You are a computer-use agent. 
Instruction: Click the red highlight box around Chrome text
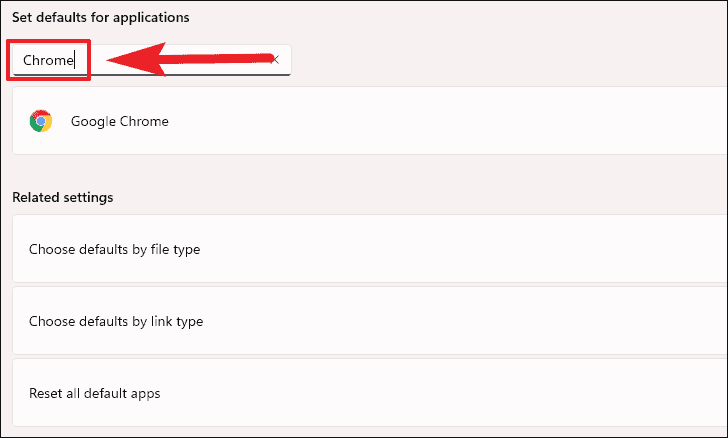pyautogui.click(x=48, y=60)
